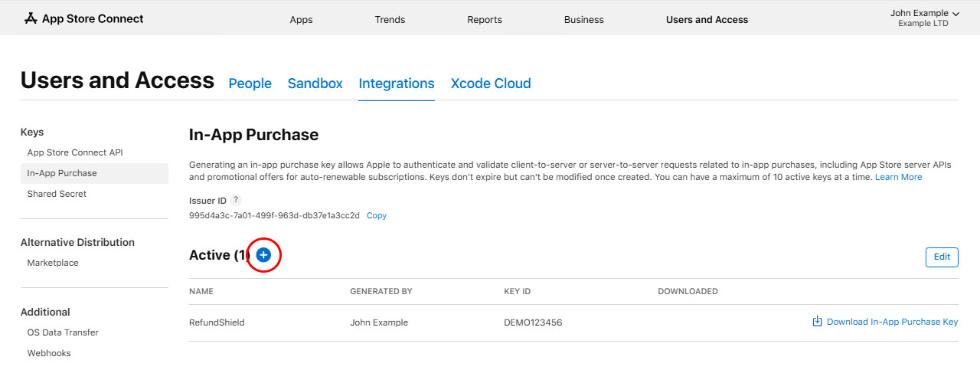Click the In-App Purchase heading
Screen dimensions: 980x383
click(253, 135)
